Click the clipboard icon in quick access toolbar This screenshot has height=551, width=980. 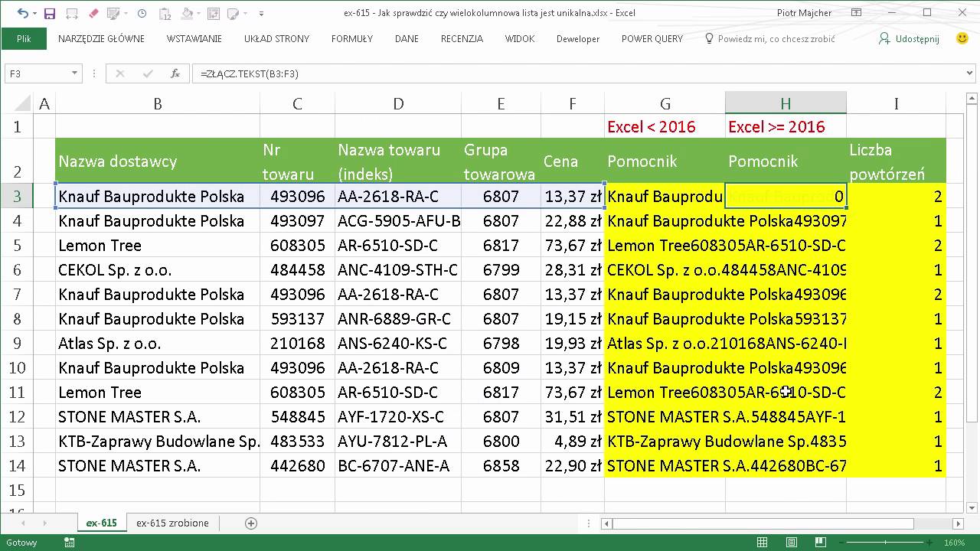click(x=166, y=13)
